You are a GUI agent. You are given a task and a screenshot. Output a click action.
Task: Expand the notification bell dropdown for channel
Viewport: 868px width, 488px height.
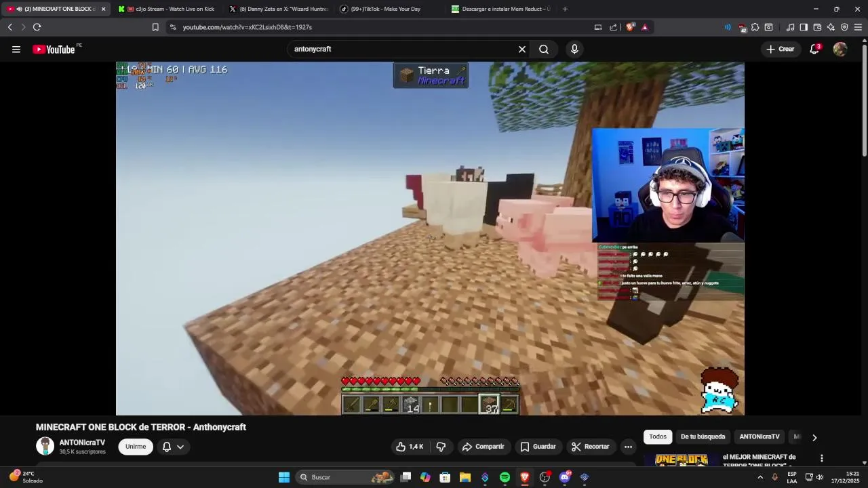[173, 447]
